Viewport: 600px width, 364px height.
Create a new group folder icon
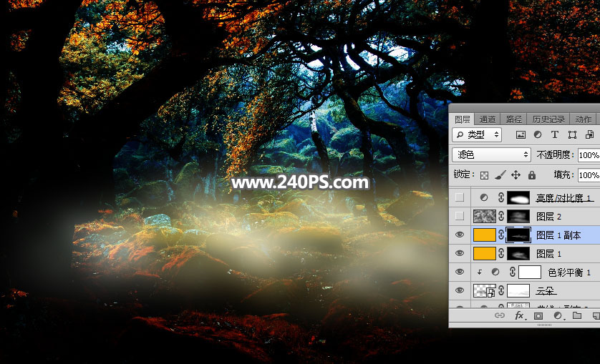[577, 316]
